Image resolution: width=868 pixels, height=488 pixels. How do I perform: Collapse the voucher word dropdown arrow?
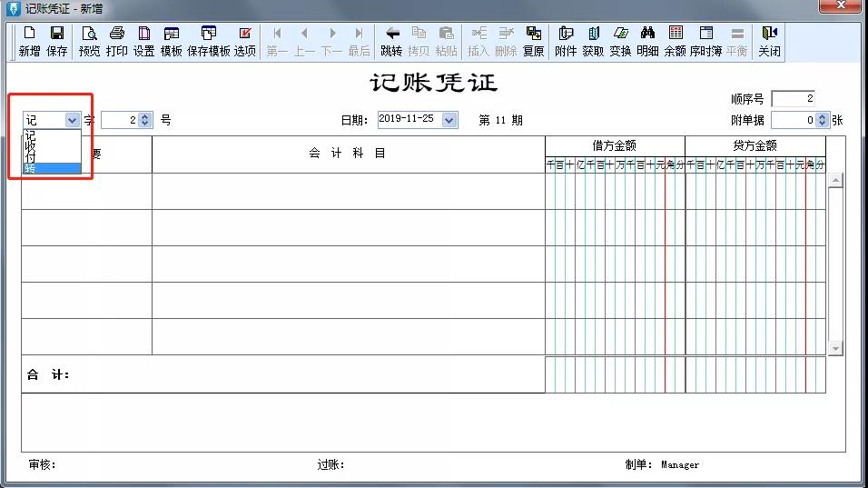[x=72, y=120]
